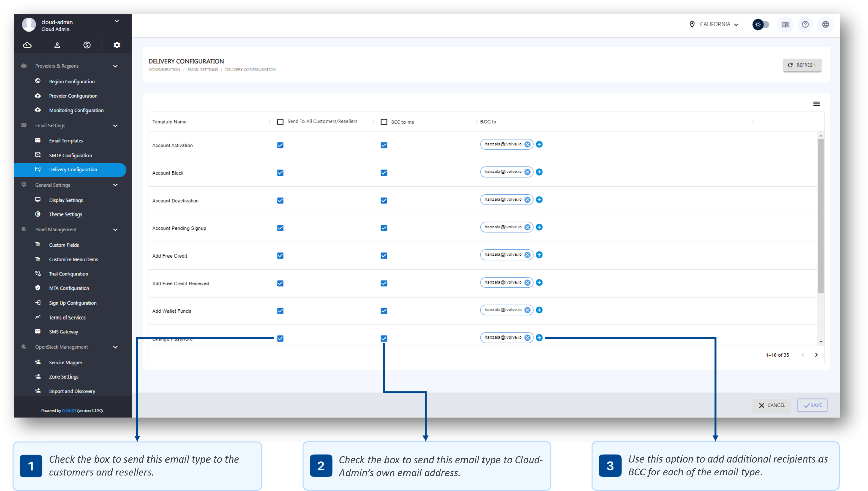Open the settings gear tab icon
Image resolution: width=868 pixels, height=491 pixels.
click(117, 45)
